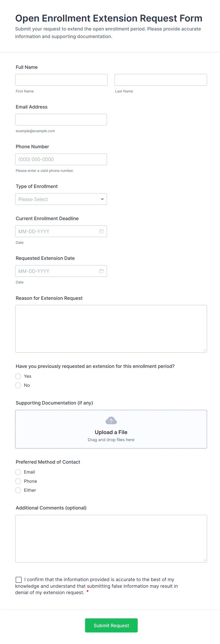The image size is (220, 644).
Task: Click the Submit Request button
Action: [111, 625]
